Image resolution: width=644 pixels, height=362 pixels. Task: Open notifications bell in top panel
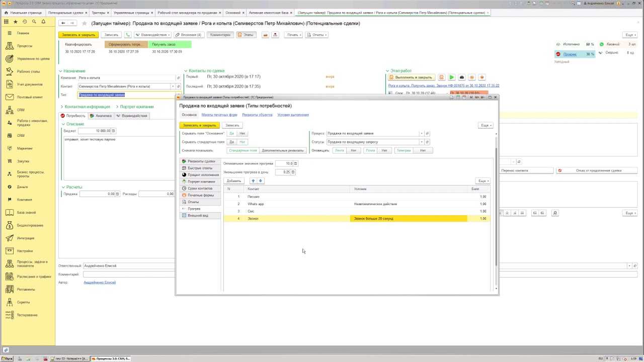point(43,22)
